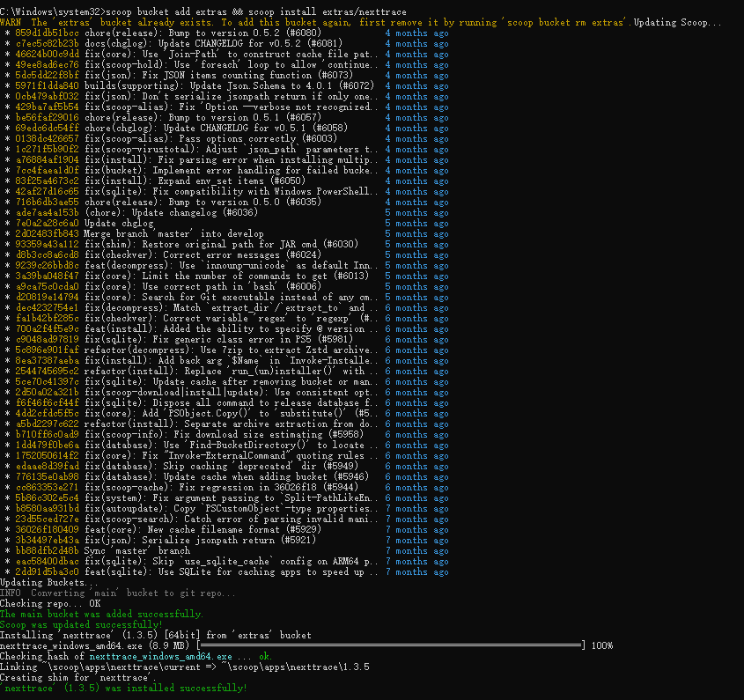744x700 pixels.
Task: Click 'Sync 'master' branch' commit line
Action: [137, 550]
